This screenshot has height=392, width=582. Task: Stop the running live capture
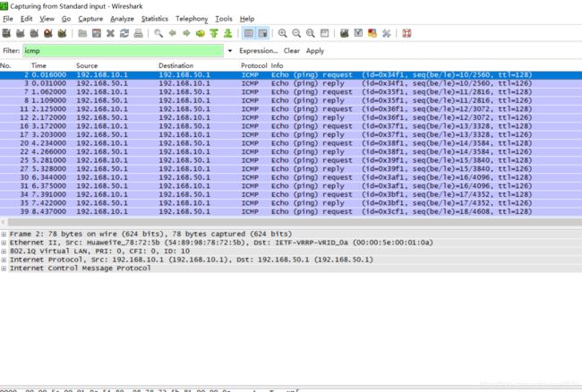pos(47,33)
